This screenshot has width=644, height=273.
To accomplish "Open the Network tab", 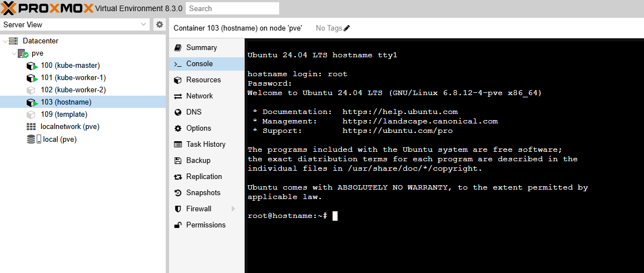I will click(206, 96).
